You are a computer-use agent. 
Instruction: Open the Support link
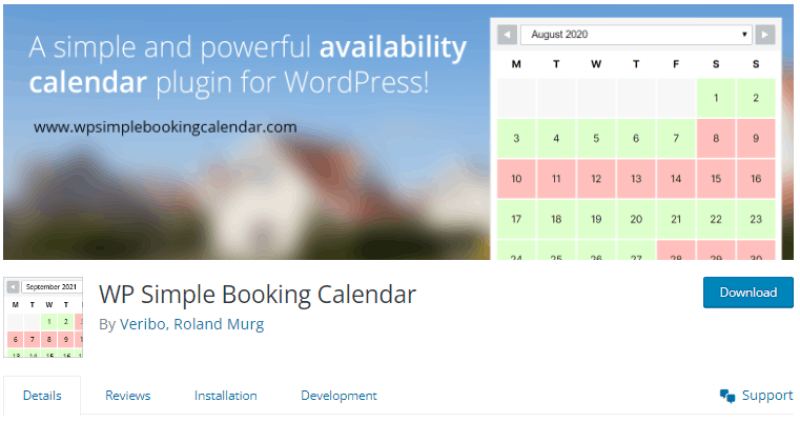[767, 395]
